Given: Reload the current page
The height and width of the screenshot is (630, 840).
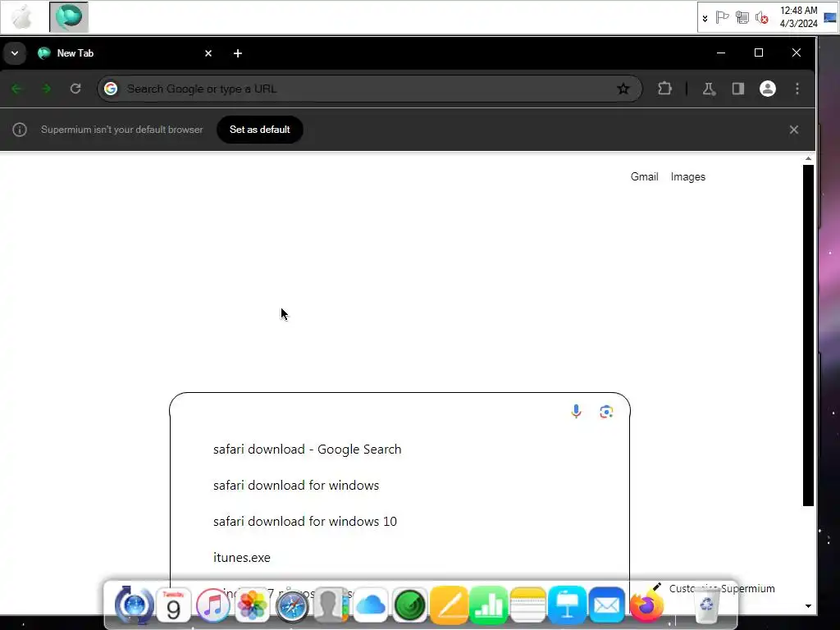Looking at the screenshot, I should pos(75,89).
